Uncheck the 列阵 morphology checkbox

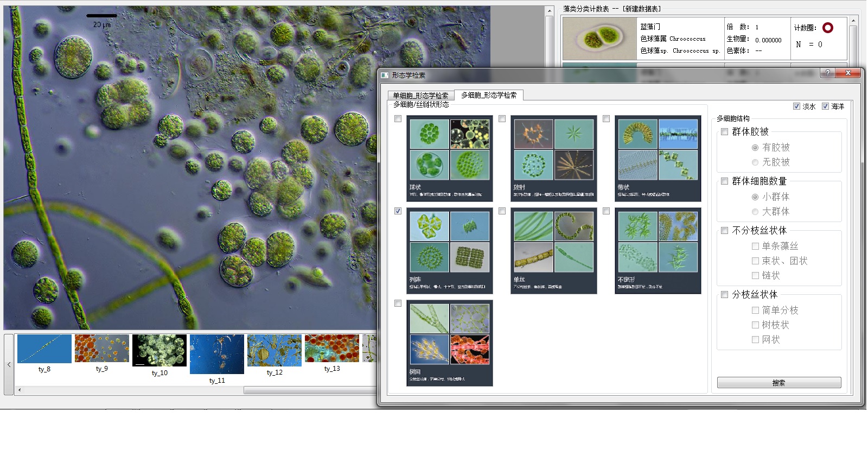pyautogui.click(x=398, y=211)
